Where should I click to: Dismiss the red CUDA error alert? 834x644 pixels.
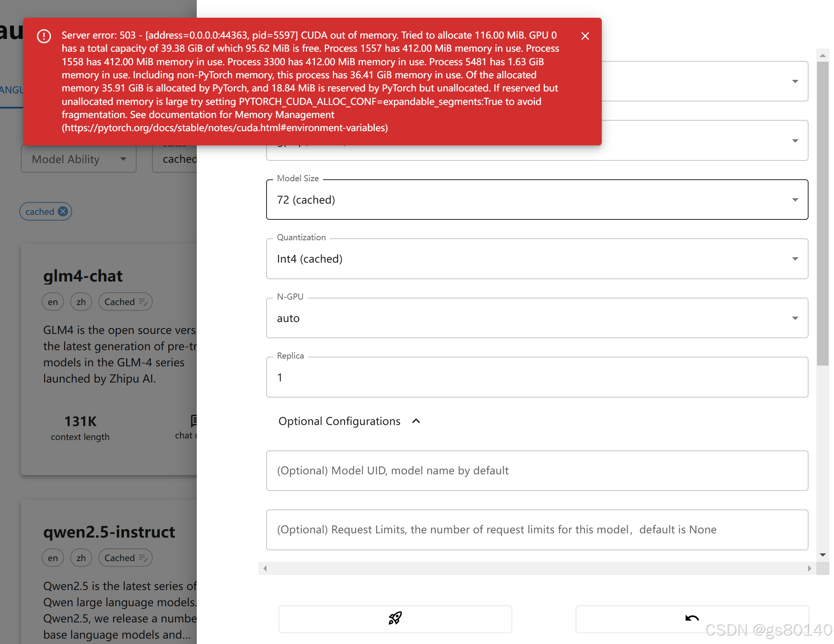click(x=585, y=36)
